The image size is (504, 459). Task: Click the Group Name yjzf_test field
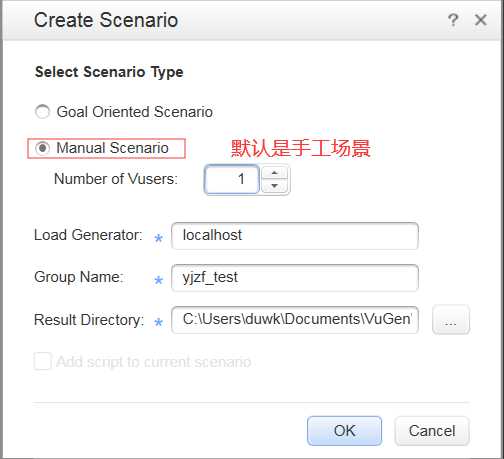point(295,278)
